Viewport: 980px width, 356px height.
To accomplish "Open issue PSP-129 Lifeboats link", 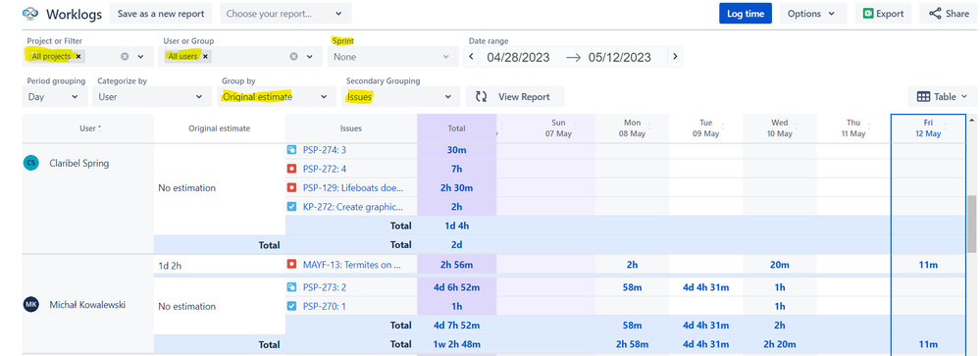I will click(x=353, y=187).
